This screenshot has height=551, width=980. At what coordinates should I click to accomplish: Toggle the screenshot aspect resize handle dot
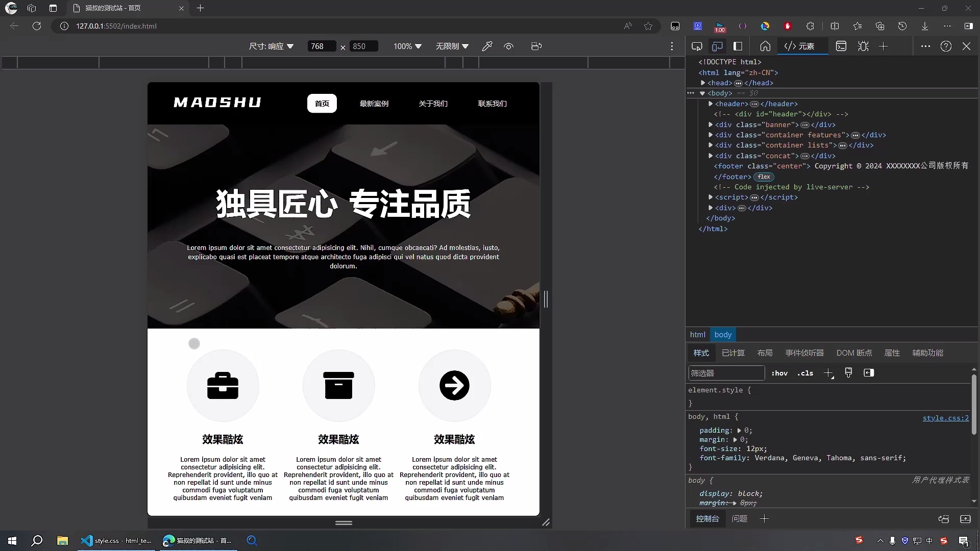coord(194,343)
